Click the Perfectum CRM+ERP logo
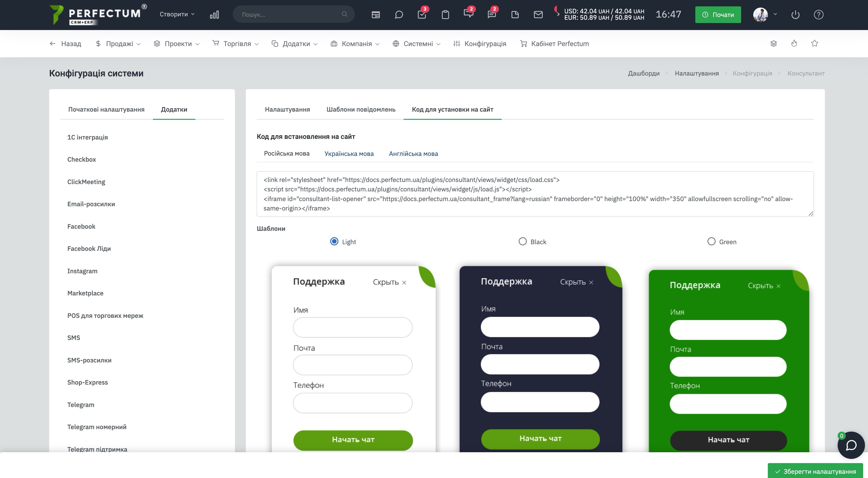 click(x=98, y=15)
